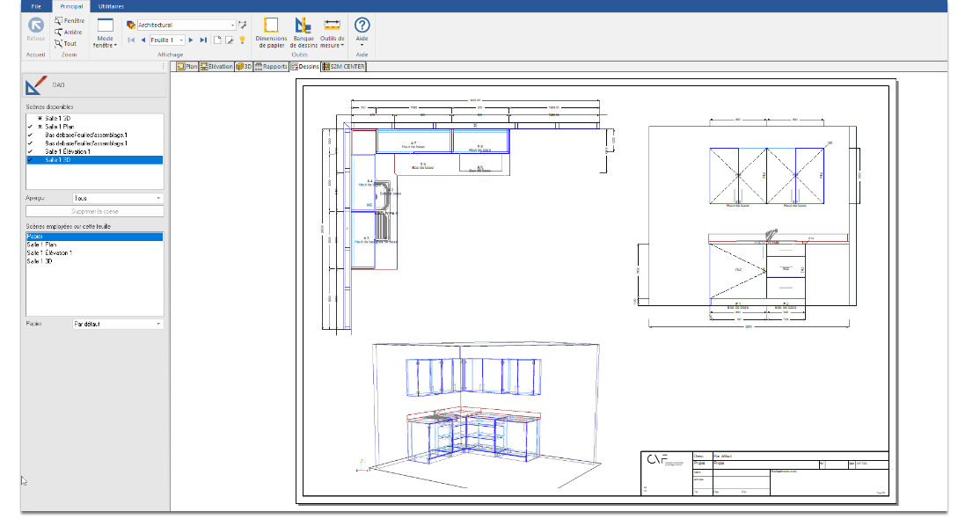Open Dimensions de papier
Screen dimensions: 980x519
[271, 33]
